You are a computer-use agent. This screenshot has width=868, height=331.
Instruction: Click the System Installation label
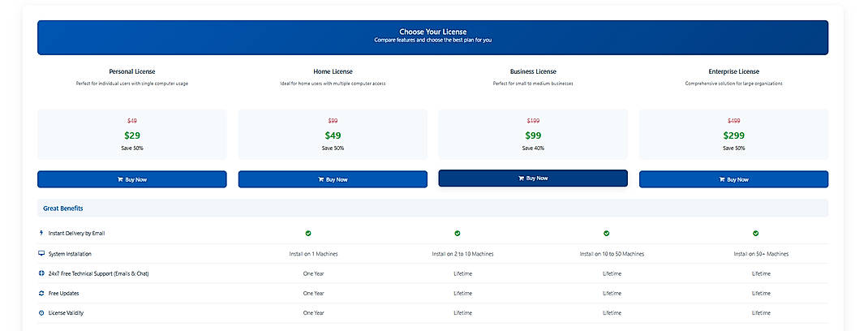pyautogui.click(x=70, y=254)
